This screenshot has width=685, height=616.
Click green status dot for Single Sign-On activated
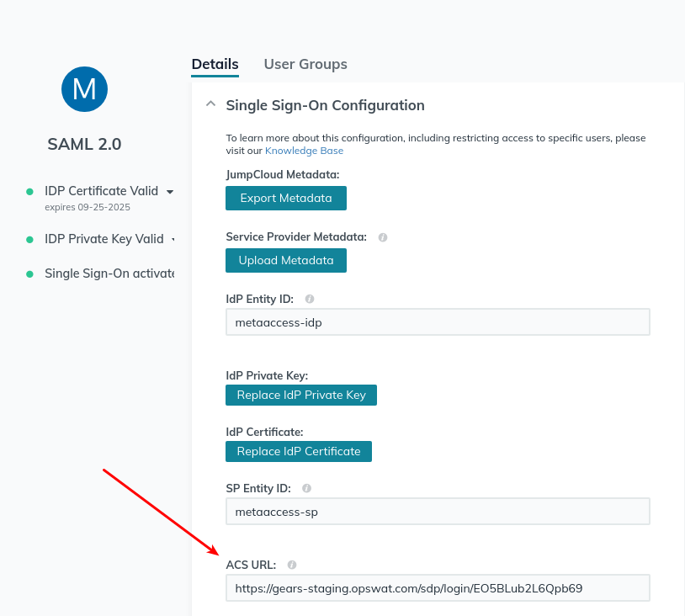pyautogui.click(x=29, y=273)
